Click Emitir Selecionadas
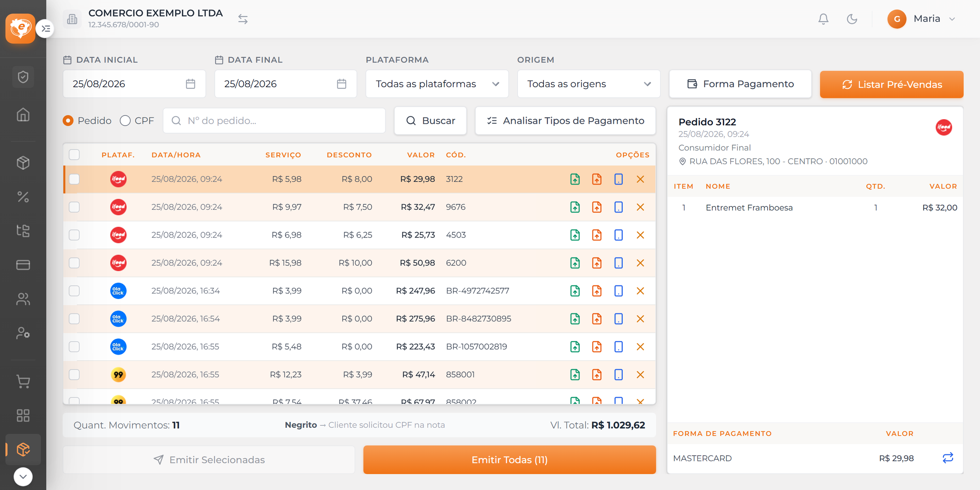 click(x=209, y=460)
